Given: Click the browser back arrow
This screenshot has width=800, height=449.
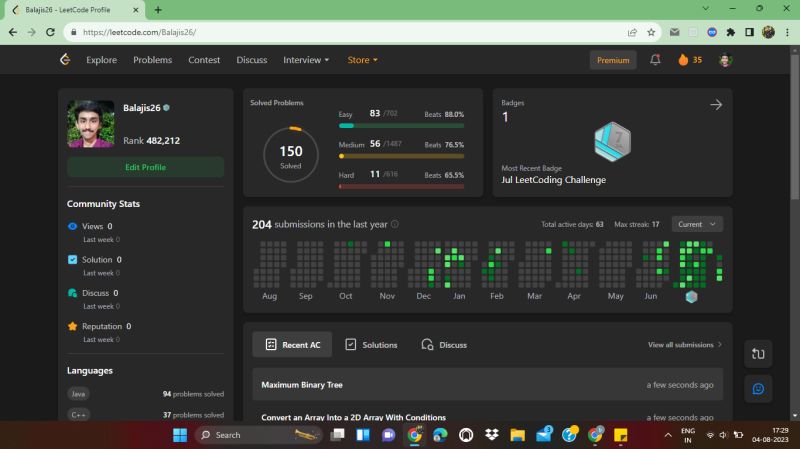Looking at the screenshot, I should (13, 32).
